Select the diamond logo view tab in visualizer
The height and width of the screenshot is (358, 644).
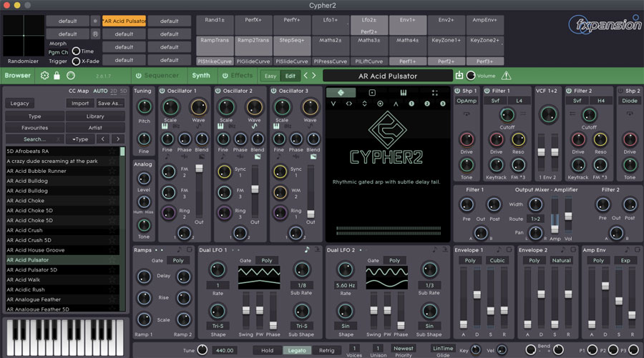(341, 93)
